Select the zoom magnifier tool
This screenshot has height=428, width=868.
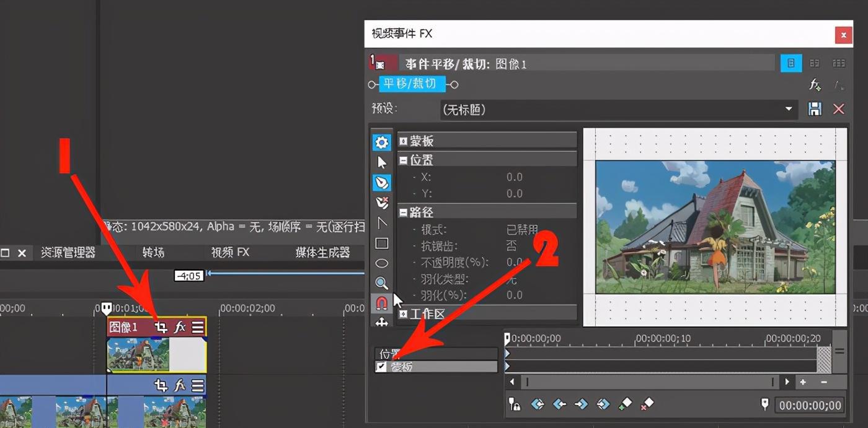[x=381, y=283]
